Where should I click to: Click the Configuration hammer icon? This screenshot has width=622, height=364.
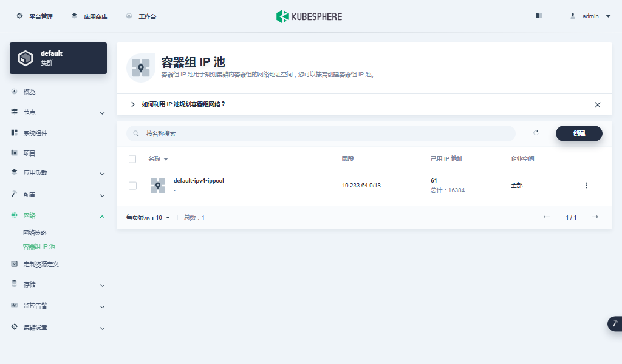pos(15,194)
